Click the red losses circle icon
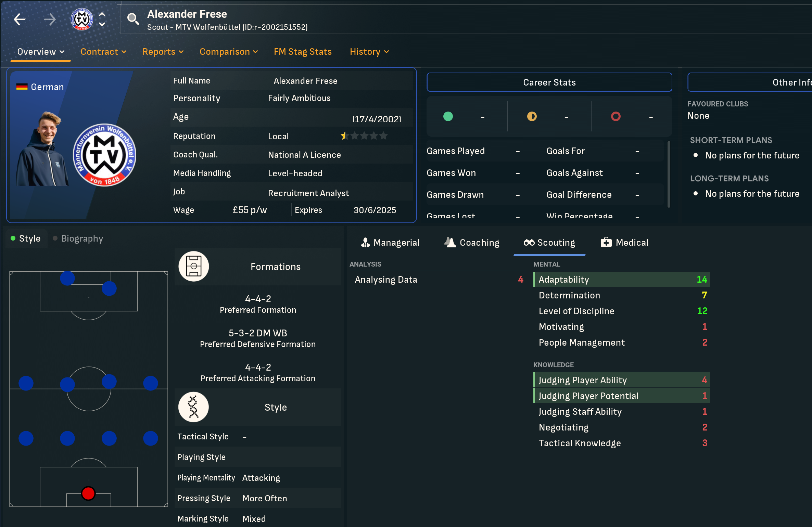This screenshot has width=812, height=527. click(616, 117)
